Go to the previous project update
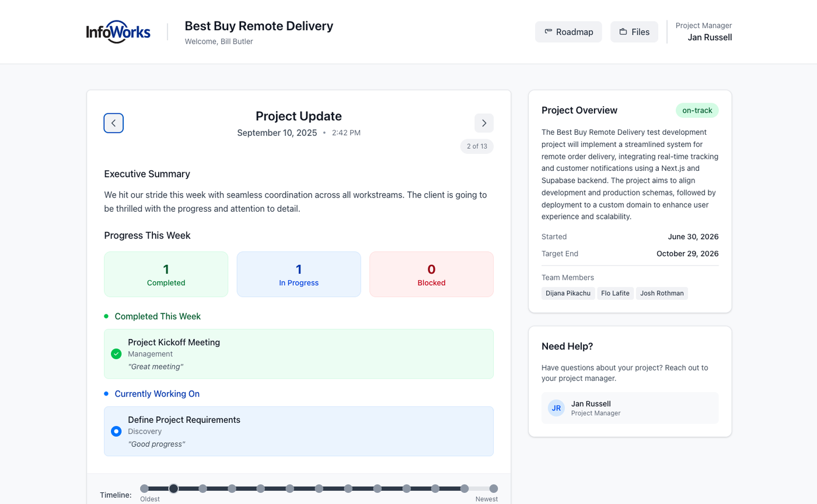Image resolution: width=817 pixels, height=504 pixels. [x=114, y=123]
